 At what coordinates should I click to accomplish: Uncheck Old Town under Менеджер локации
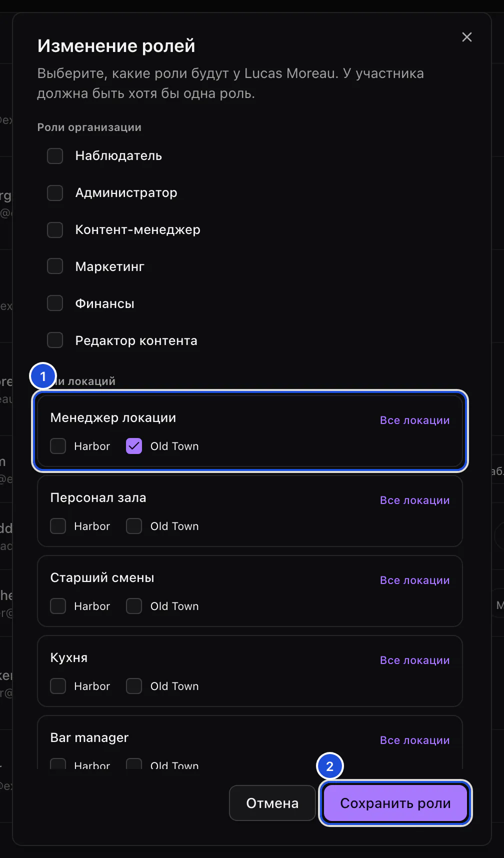coord(134,446)
